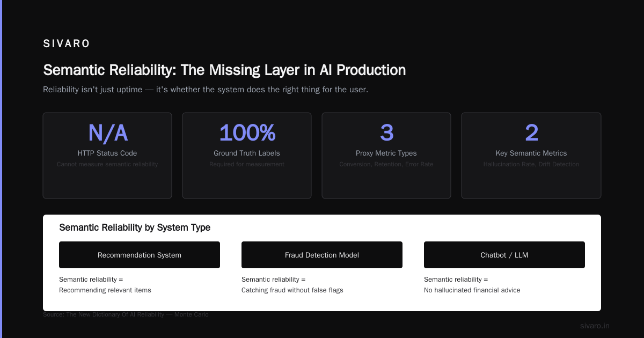This screenshot has height=338, width=644.
Task: Select the Key Semantic Metrics label
Action: tap(531, 153)
